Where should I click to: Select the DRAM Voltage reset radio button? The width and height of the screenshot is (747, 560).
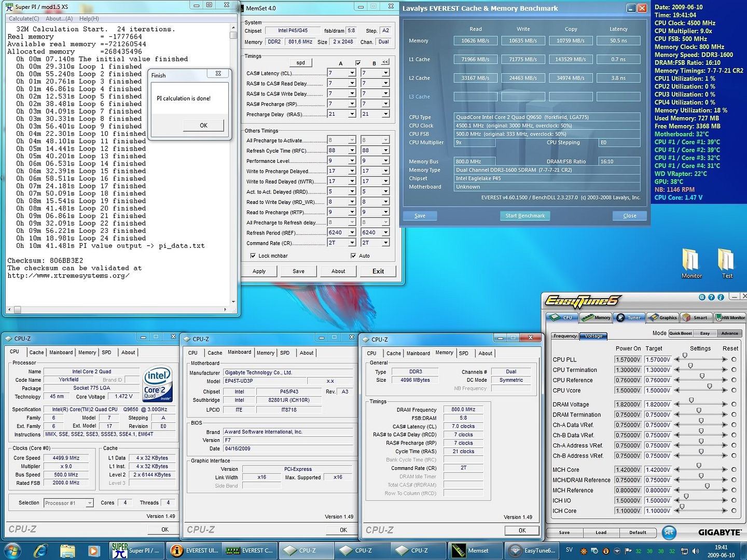pyautogui.click(x=734, y=404)
